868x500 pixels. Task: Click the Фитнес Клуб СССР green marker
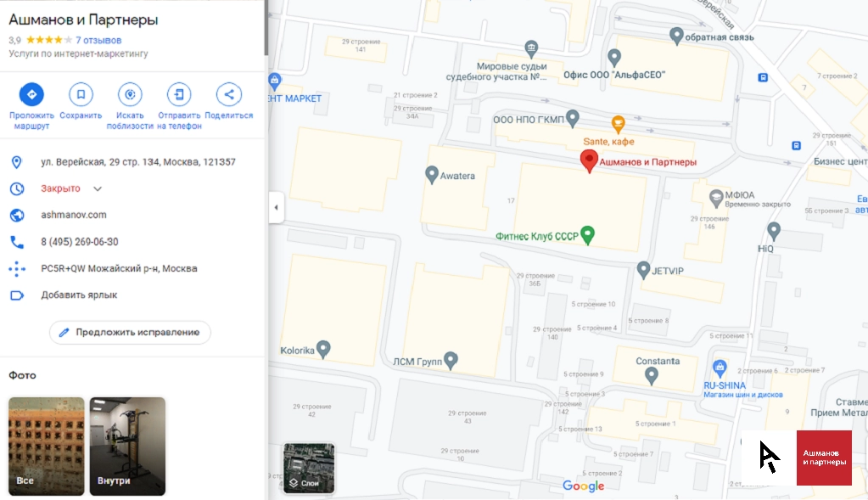[x=587, y=235]
